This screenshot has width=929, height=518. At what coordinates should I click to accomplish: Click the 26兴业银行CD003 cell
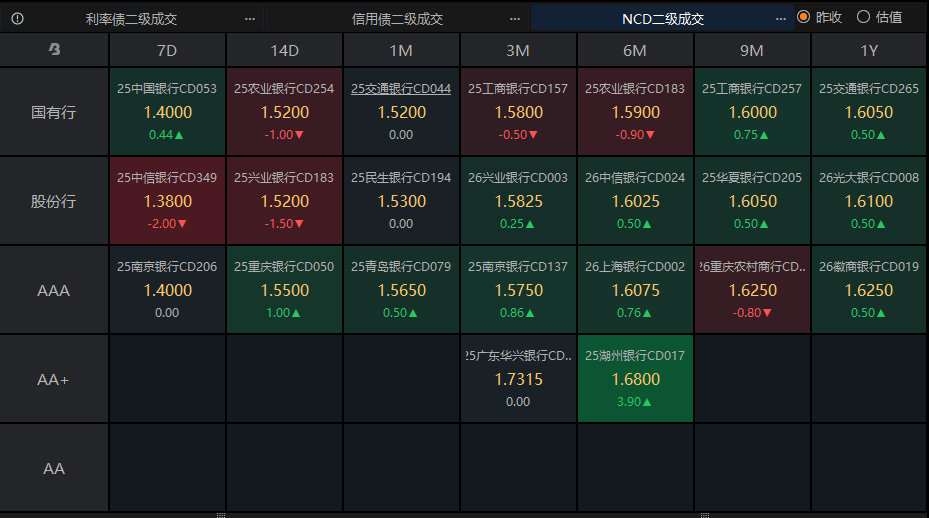point(518,201)
